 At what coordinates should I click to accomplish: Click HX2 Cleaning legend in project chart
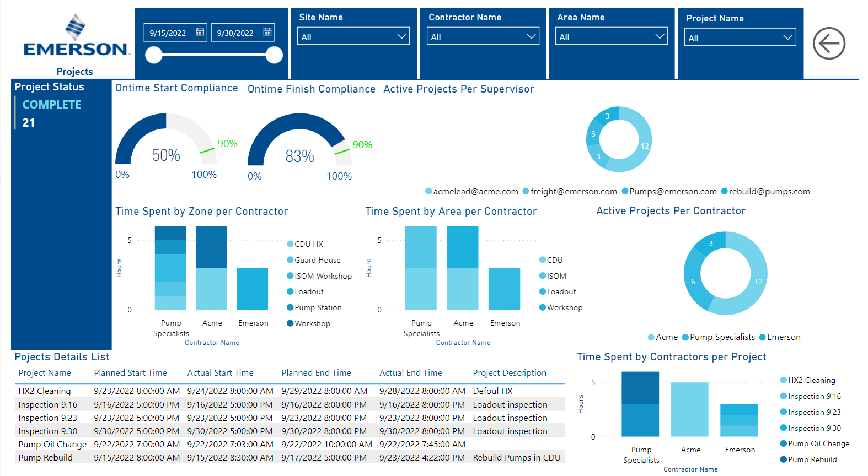tap(807, 380)
